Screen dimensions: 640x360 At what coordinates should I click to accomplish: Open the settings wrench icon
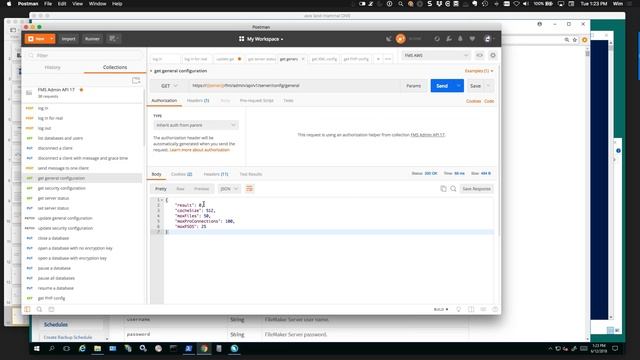[x=449, y=39]
